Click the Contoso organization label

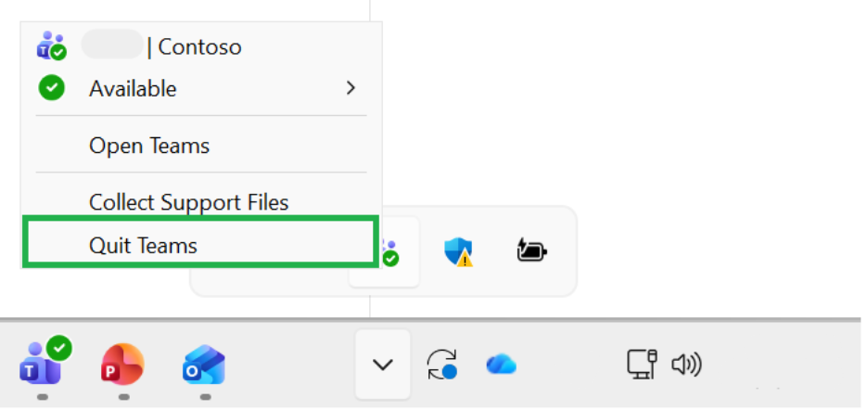click(x=199, y=47)
